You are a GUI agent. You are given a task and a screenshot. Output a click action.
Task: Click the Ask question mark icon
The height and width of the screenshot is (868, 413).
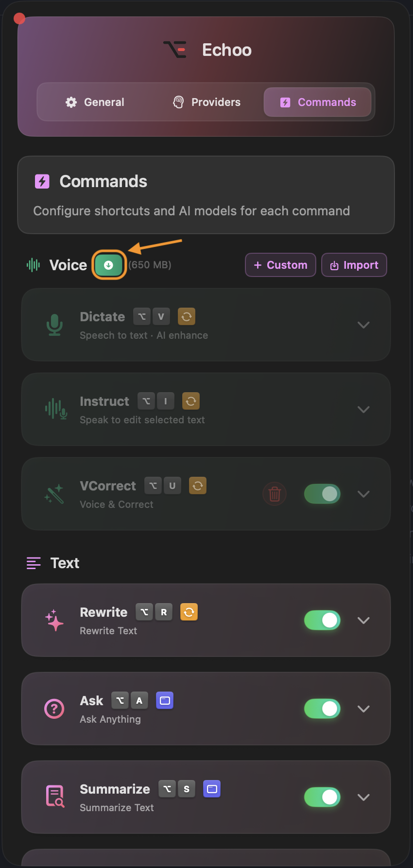point(54,709)
